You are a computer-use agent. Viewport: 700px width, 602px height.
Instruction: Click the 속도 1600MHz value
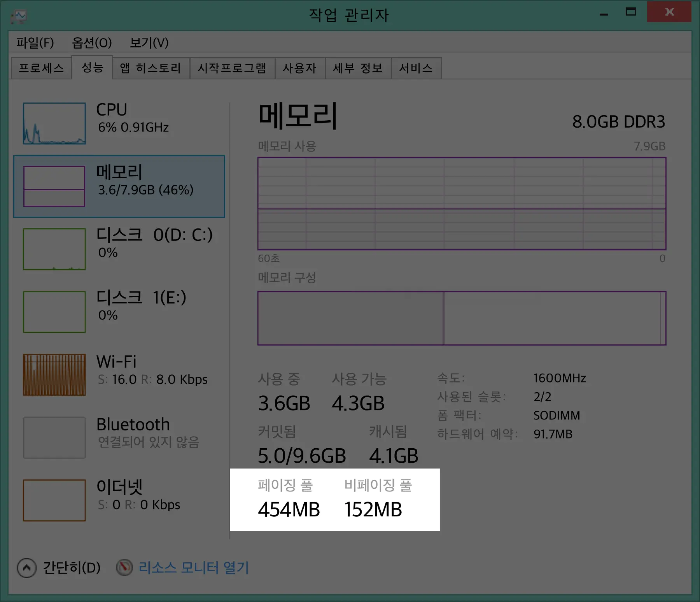coord(560,378)
